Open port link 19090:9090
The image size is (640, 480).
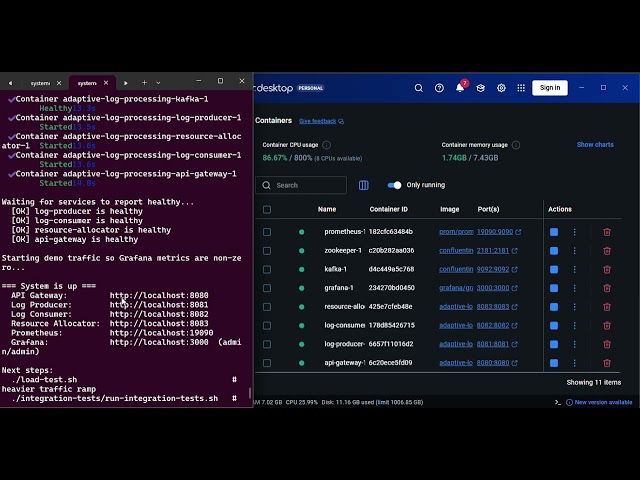[x=499, y=232]
